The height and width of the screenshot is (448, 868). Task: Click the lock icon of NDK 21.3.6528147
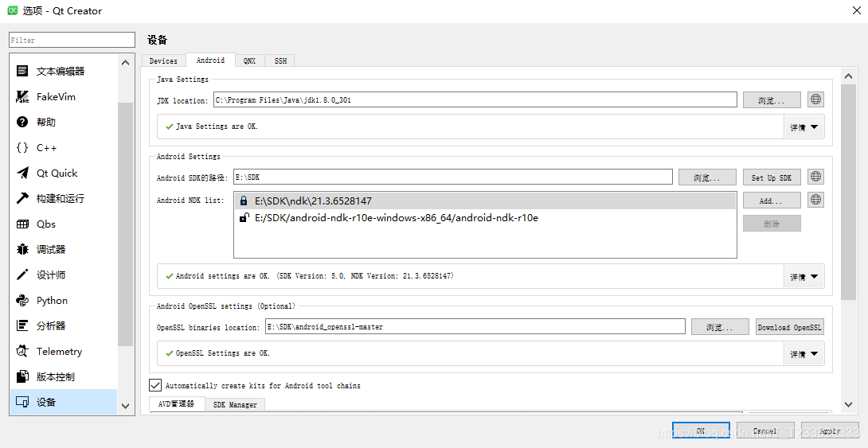click(244, 201)
